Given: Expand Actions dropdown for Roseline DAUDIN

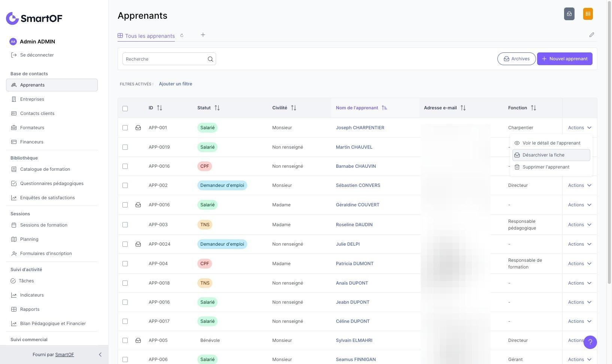Looking at the screenshot, I should 580,225.
